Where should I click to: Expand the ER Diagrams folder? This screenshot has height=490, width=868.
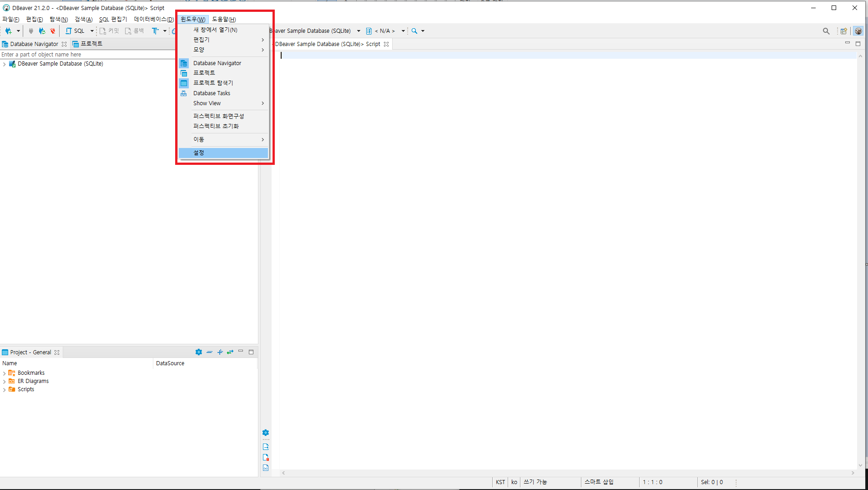[4, 382]
